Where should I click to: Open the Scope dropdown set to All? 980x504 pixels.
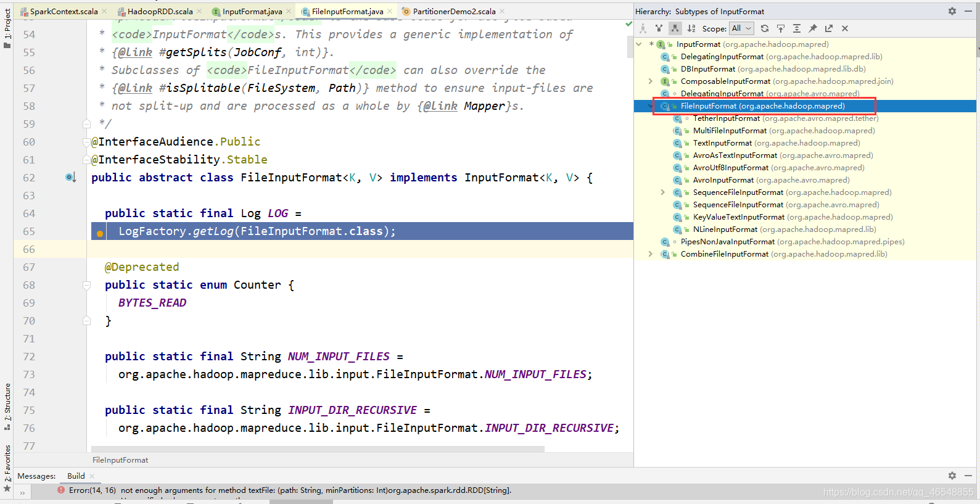(741, 28)
